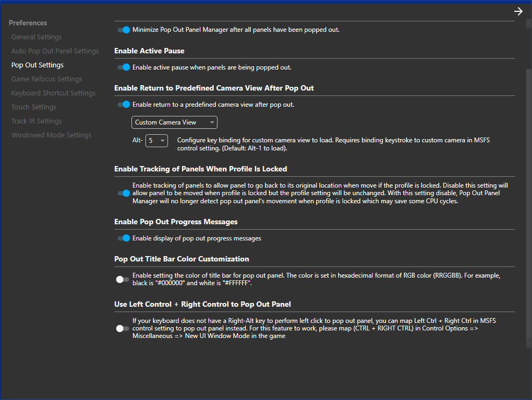
Task: Go to Auto Pop Out Panel Settings
Action: [55, 51]
